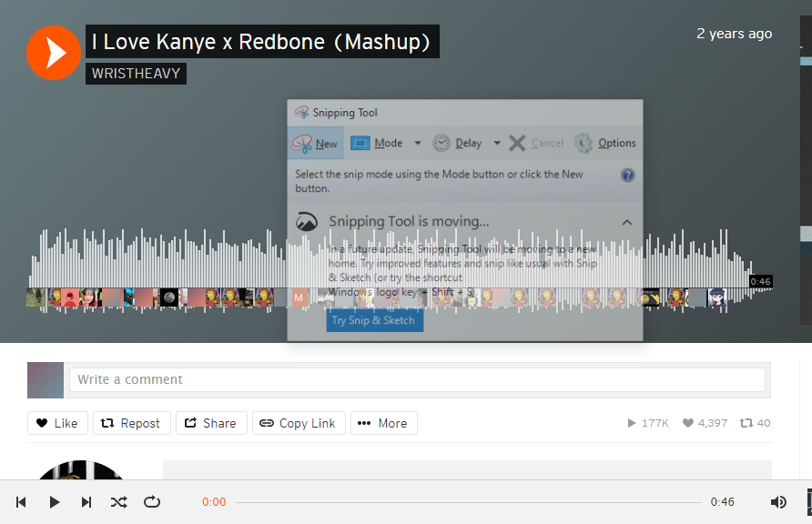The width and height of the screenshot is (812, 524).
Task: Open the More options menu
Action: coord(383,423)
